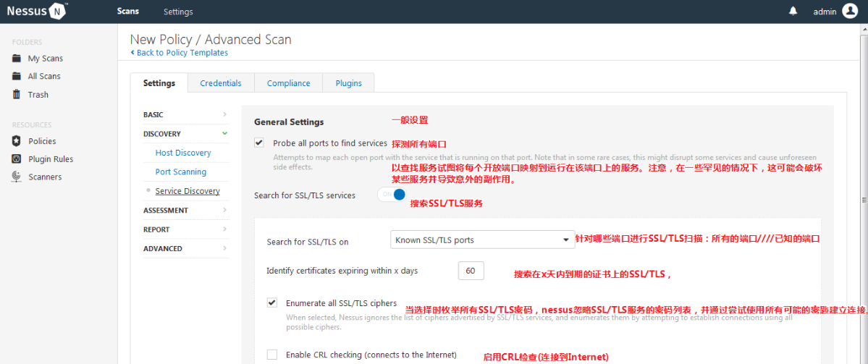Click the Nessus logo
This screenshot has height=364, width=868.
[37, 11]
